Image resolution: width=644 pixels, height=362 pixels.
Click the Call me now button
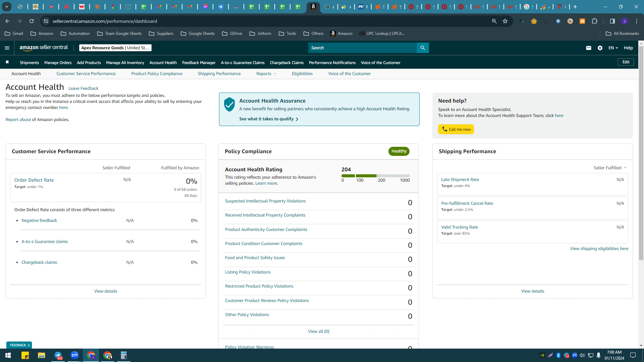pos(456,129)
